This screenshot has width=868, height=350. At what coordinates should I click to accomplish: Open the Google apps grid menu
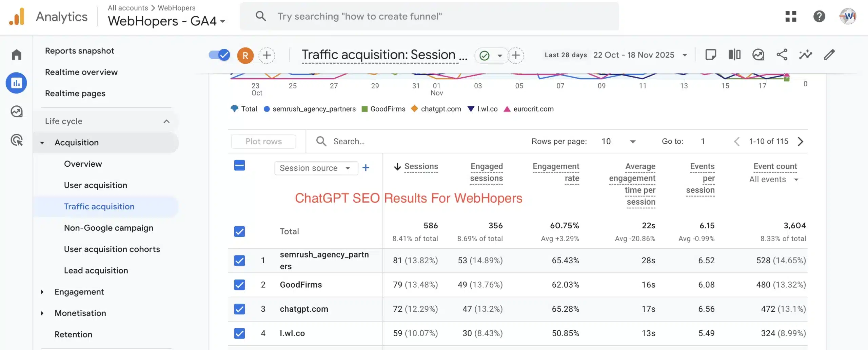[x=791, y=16]
